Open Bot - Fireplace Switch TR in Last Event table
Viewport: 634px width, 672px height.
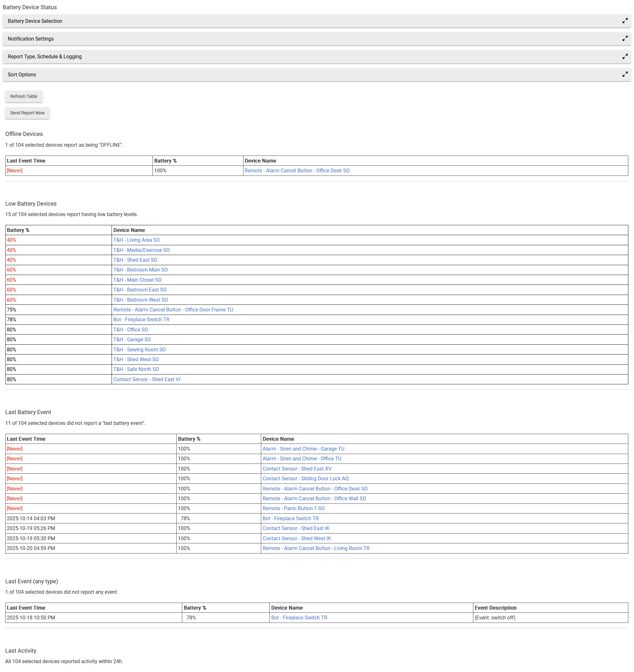coord(299,617)
